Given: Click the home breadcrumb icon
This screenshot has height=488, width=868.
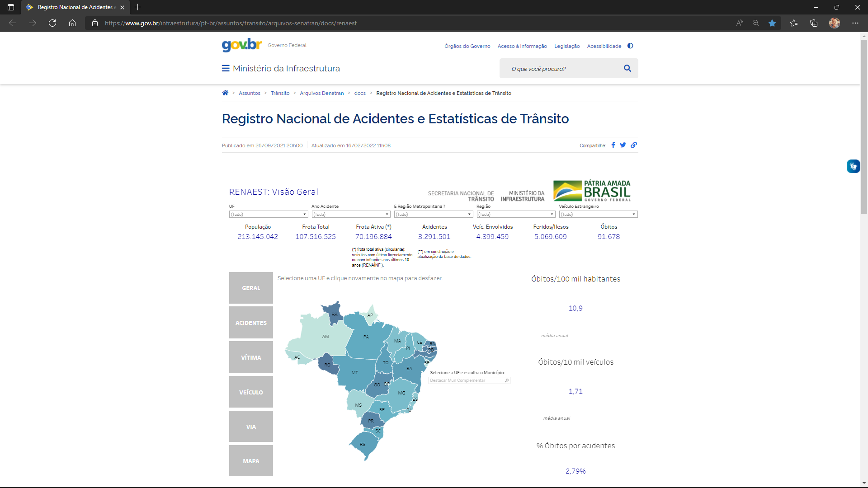Looking at the screenshot, I should tap(225, 93).
